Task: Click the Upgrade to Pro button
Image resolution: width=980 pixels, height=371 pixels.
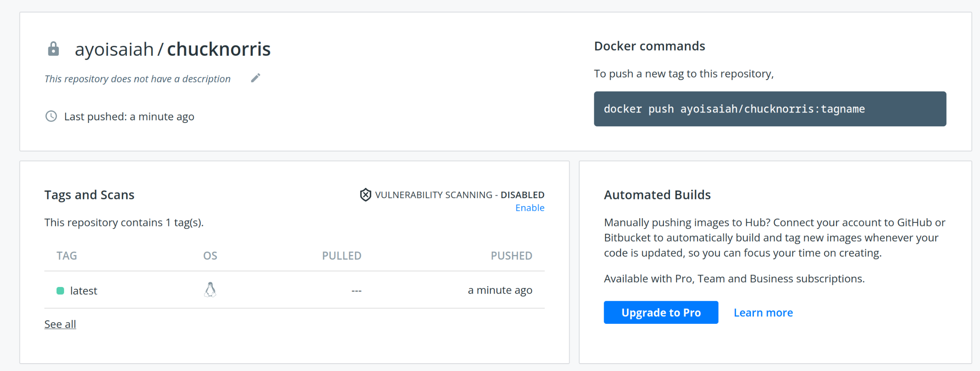Action: [661, 312]
